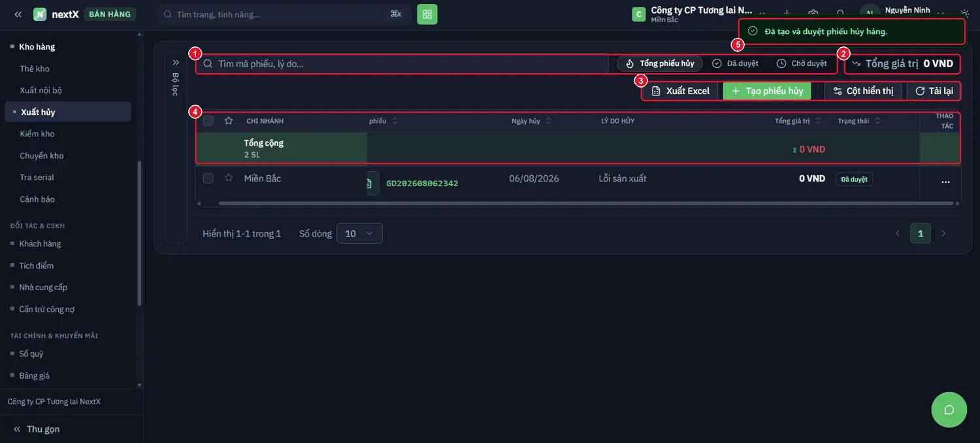Select the Tổng phiếu hủy tab
Screen dimensions: 980x443
pyautogui.click(x=660, y=63)
